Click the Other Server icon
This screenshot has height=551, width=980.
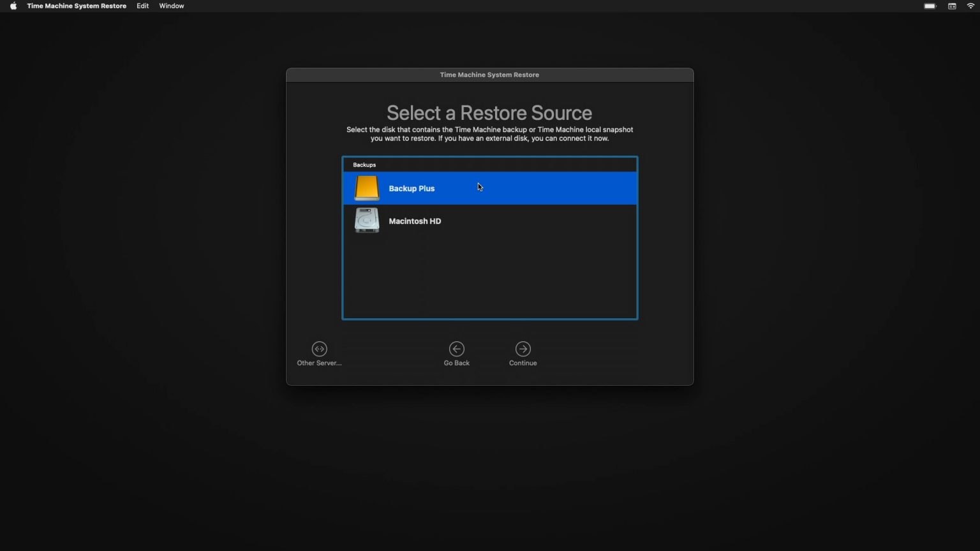[x=319, y=349]
